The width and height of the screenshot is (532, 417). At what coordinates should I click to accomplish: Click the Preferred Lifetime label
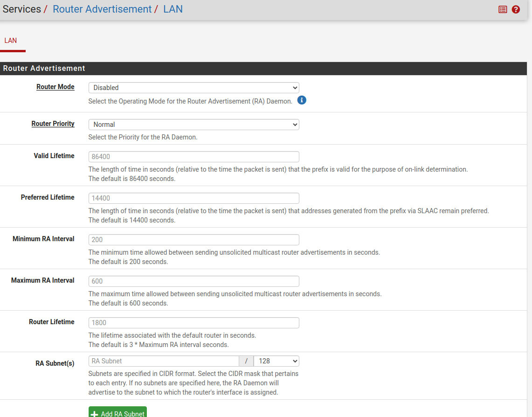[x=48, y=197]
